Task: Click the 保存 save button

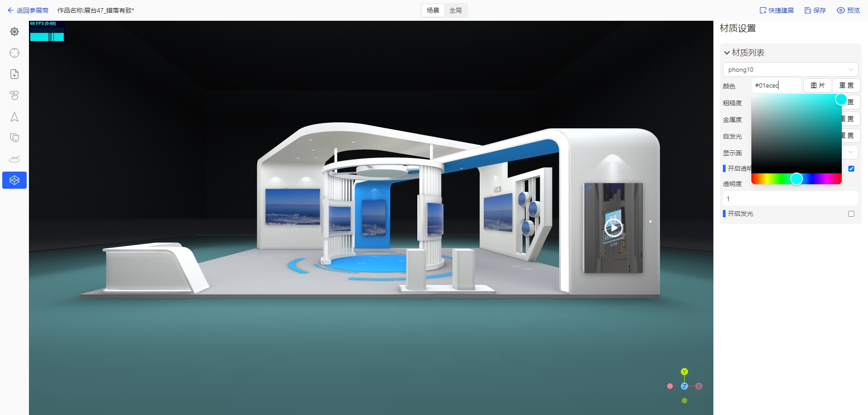Action: point(815,10)
